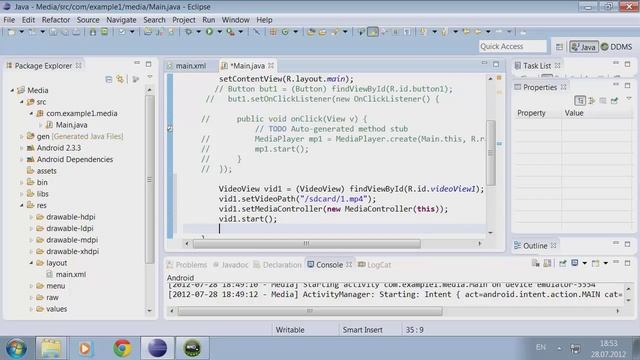Open Debug button dropdown arrow

pos(198,31)
